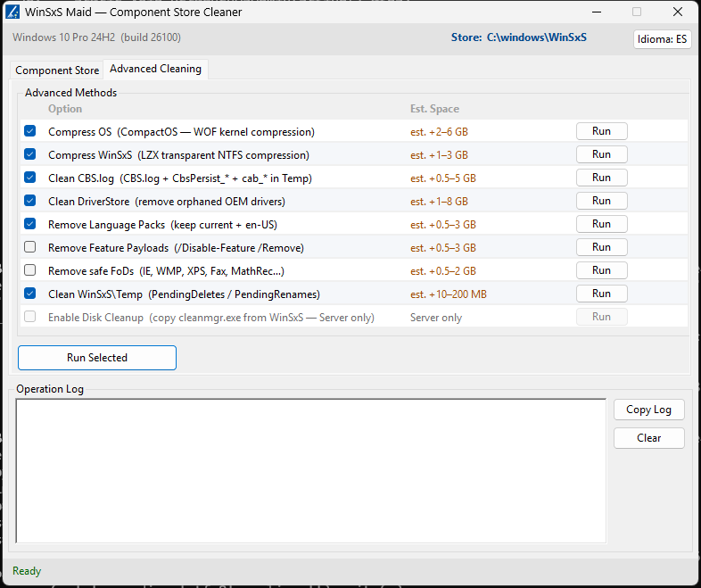The width and height of the screenshot is (701, 588).
Task: Click the Ready status text
Action: coord(27,571)
